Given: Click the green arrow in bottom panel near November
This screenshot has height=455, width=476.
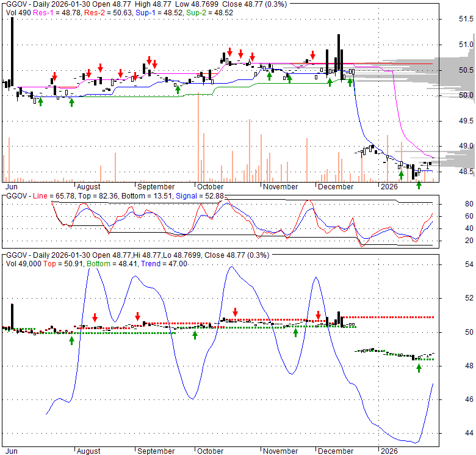Looking at the screenshot, I should 295,332.
